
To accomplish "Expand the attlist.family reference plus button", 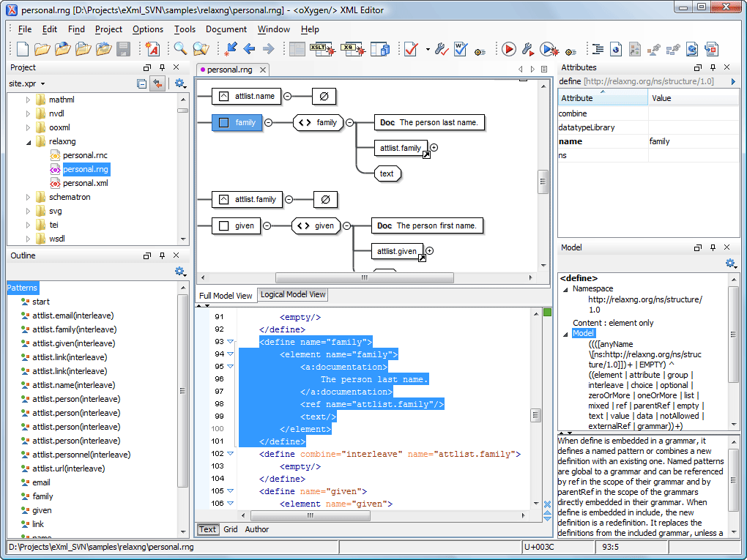I will click(x=434, y=148).
